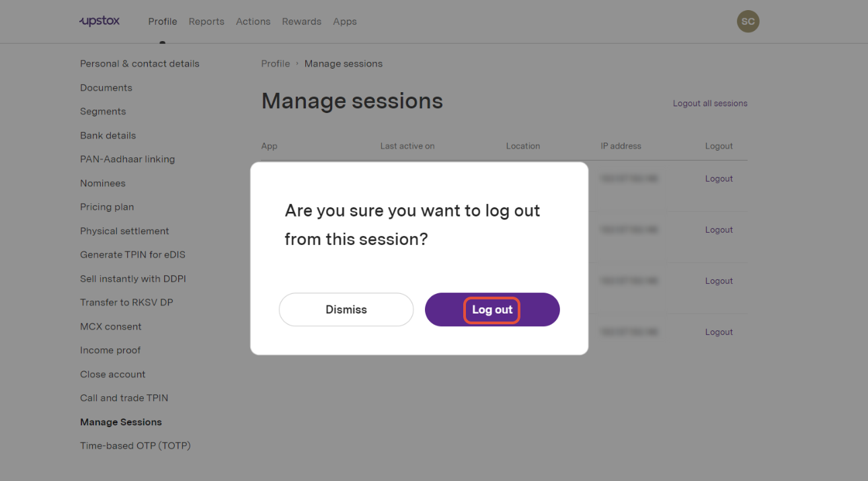The height and width of the screenshot is (481, 868).
Task: Open the Rewards tab
Action: tap(301, 22)
